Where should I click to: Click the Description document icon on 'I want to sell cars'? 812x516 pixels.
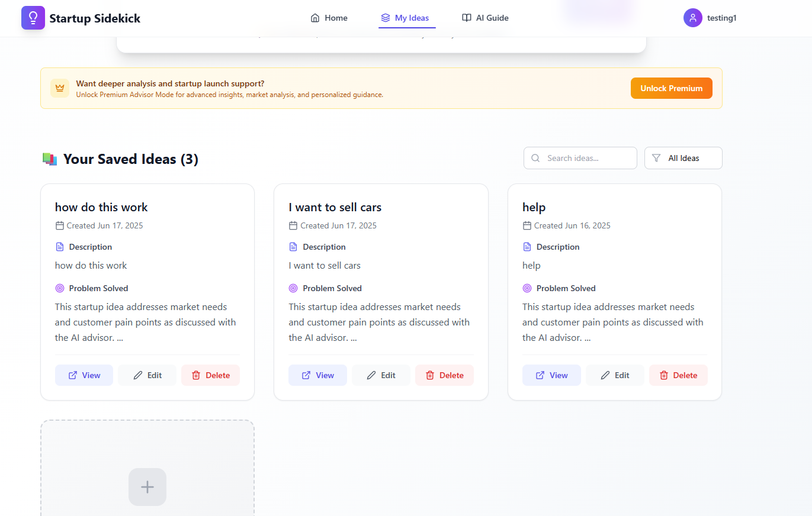[293, 246]
